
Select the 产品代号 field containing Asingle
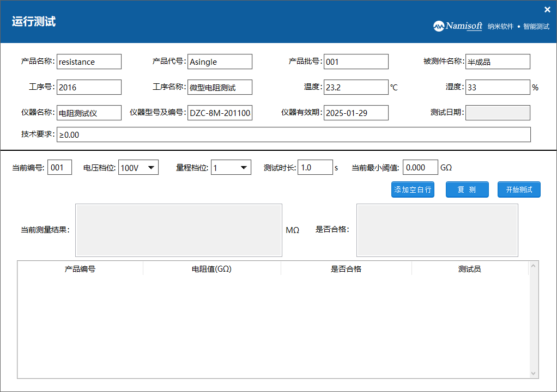220,62
